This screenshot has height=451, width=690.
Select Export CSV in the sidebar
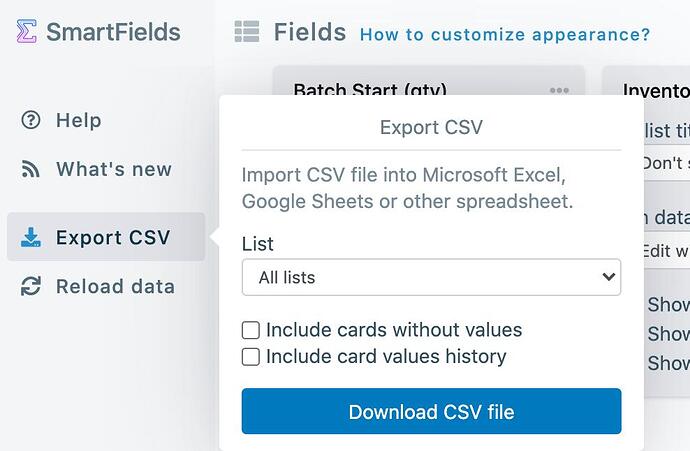coord(112,237)
